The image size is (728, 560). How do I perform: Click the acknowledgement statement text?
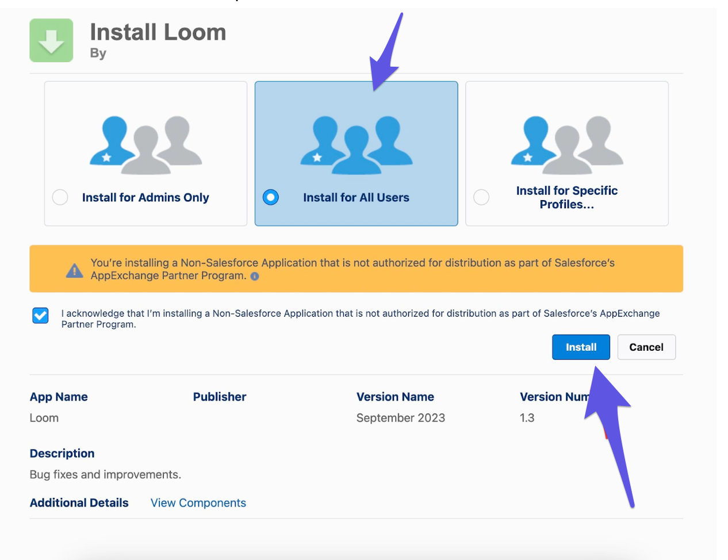click(x=361, y=319)
